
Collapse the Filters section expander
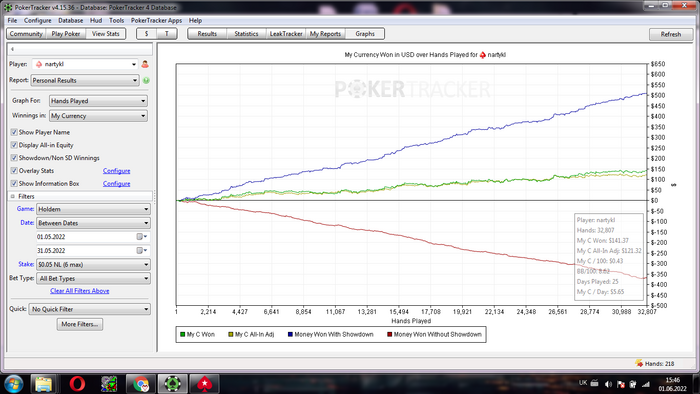click(12, 196)
